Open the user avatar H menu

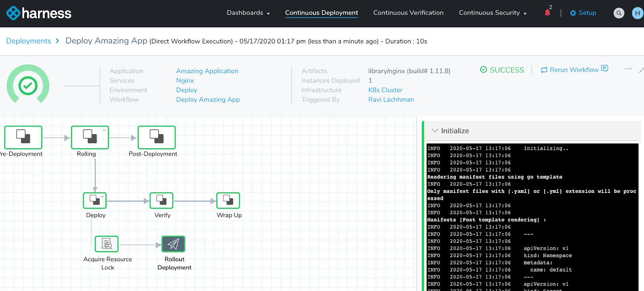[x=638, y=13]
